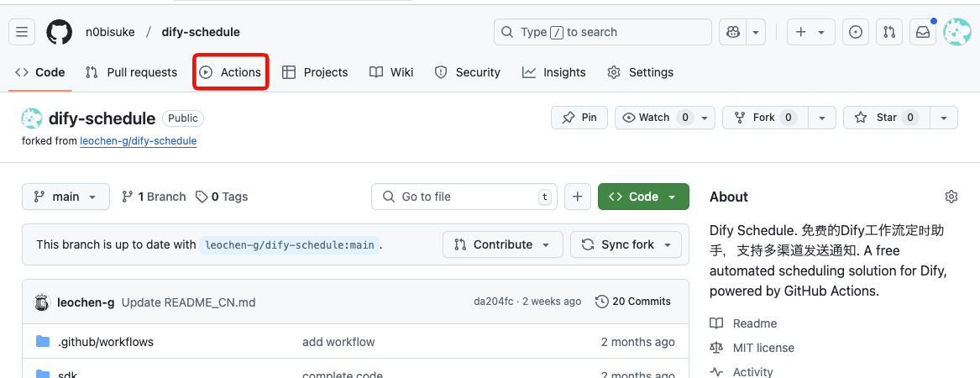The height and width of the screenshot is (378, 980).
Task: Open the .github/workflows folder
Action: tap(106, 342)
